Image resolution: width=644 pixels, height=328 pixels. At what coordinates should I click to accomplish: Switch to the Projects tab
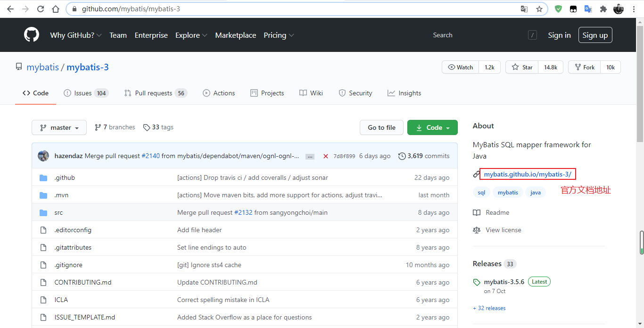point(267,93)
